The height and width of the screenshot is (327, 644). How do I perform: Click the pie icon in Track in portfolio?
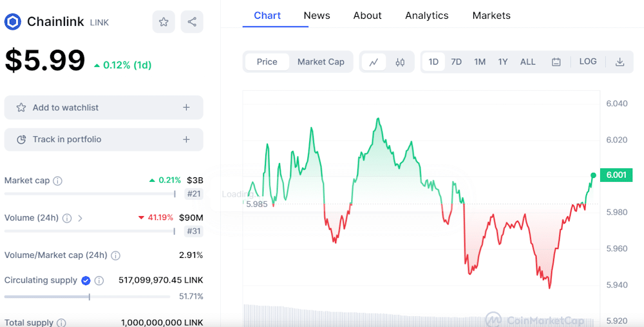click(21, 139)
